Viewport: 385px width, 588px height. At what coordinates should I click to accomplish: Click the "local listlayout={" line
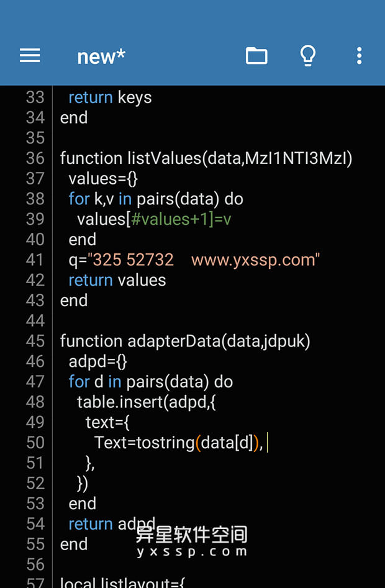coord(122,582)
